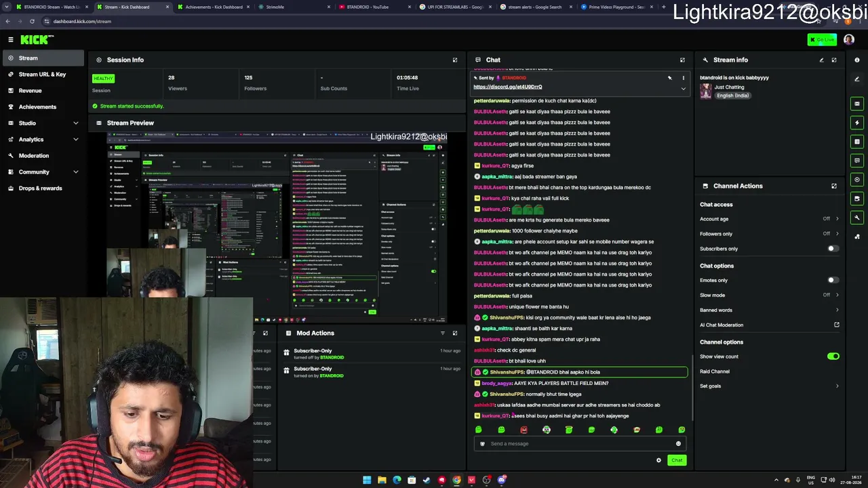Click the highlighted ShivanshuFPS chat message

580,372
